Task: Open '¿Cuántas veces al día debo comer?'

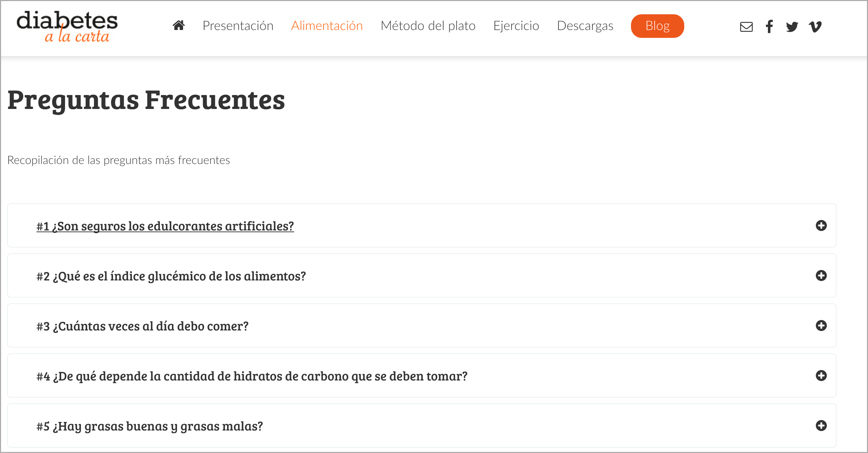Action: [x=142, y=326]
